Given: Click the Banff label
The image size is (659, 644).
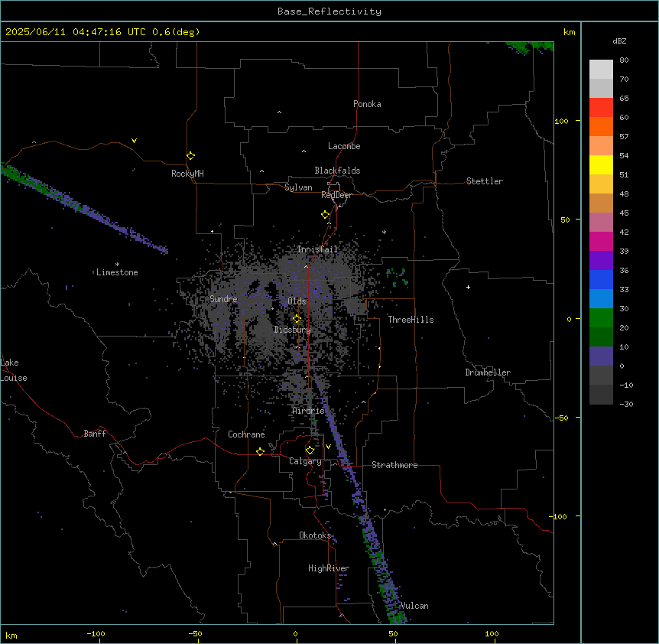Looking at the screenshot, I should pyautogui.click(x=95, y=434).
